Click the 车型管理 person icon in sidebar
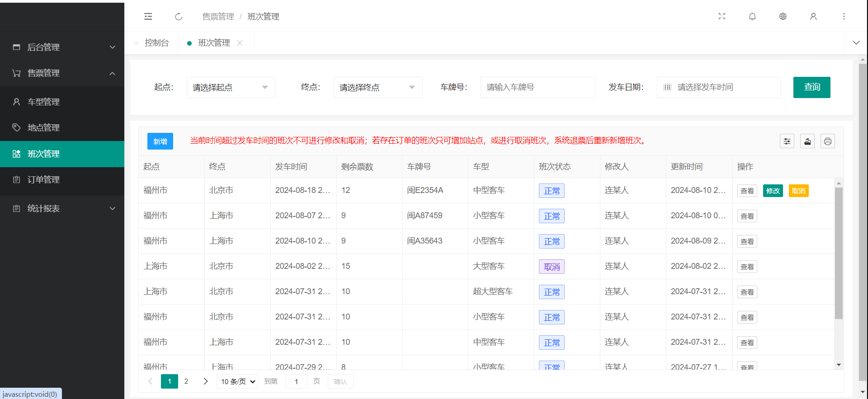Viewport: 868px width, 399px height. 17,102
